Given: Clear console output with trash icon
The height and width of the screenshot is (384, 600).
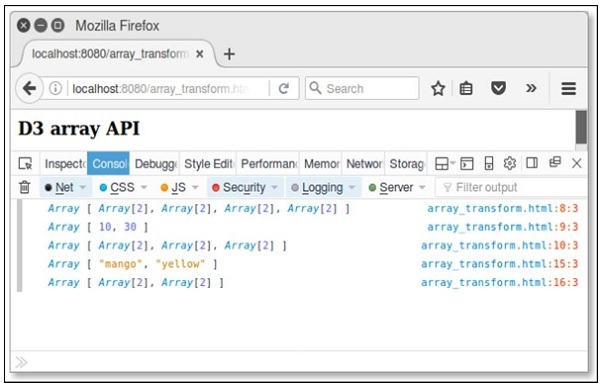Looking at the screenshot, I should tap(24, 187).
